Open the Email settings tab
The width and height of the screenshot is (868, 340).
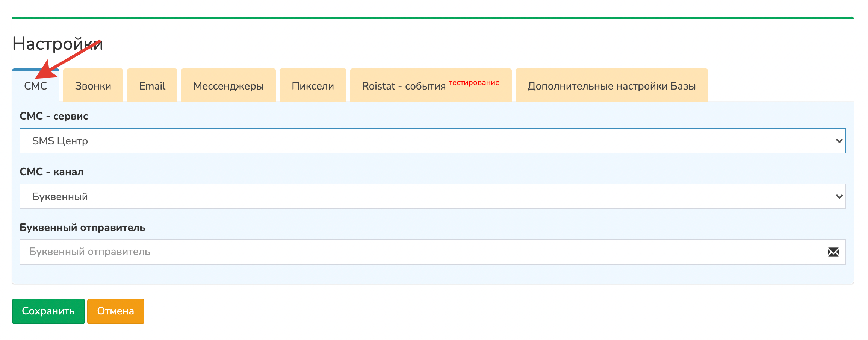pos(152,86)
